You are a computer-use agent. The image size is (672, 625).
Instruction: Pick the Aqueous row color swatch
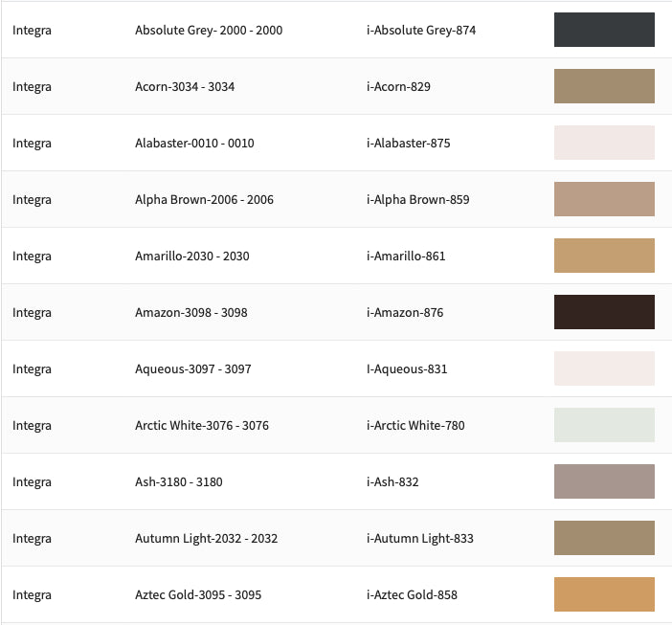tap(604, 368)
